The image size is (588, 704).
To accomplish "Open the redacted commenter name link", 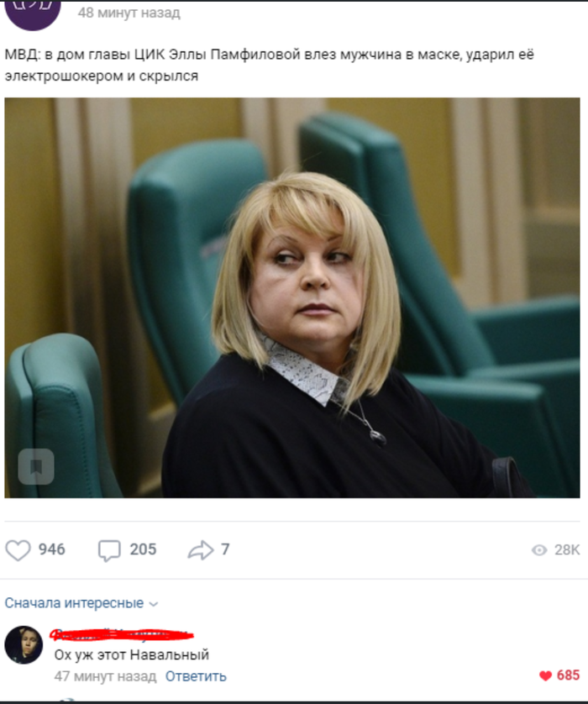I will pos(121,634).
